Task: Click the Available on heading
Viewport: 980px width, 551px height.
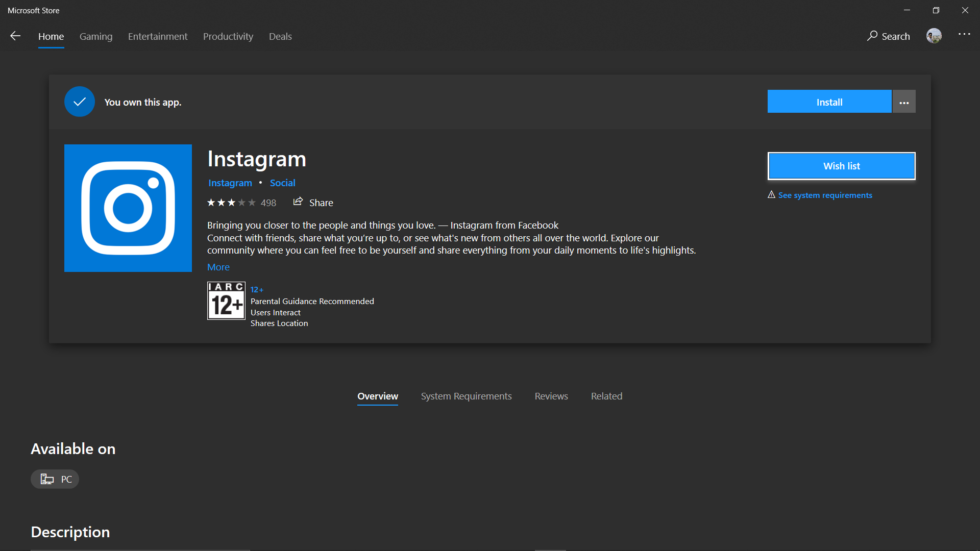Action: point(73,449)
